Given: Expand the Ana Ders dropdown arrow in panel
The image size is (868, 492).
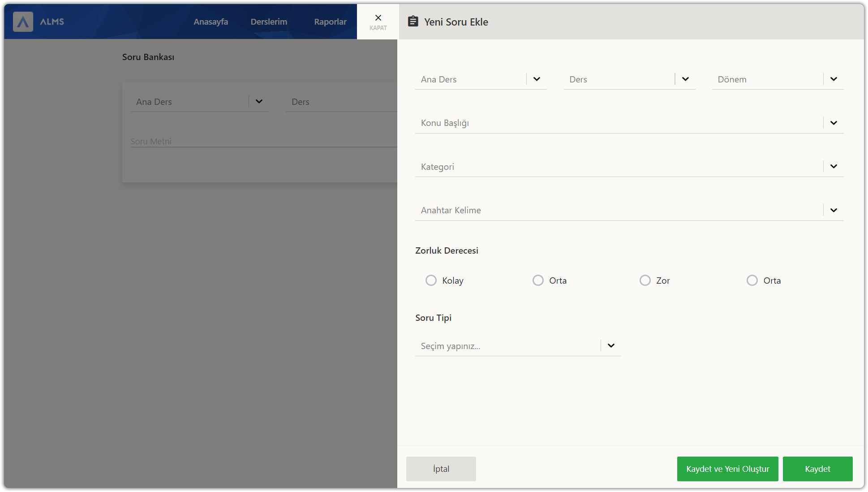Looking at the screenshot, I should tap(537, 79).
